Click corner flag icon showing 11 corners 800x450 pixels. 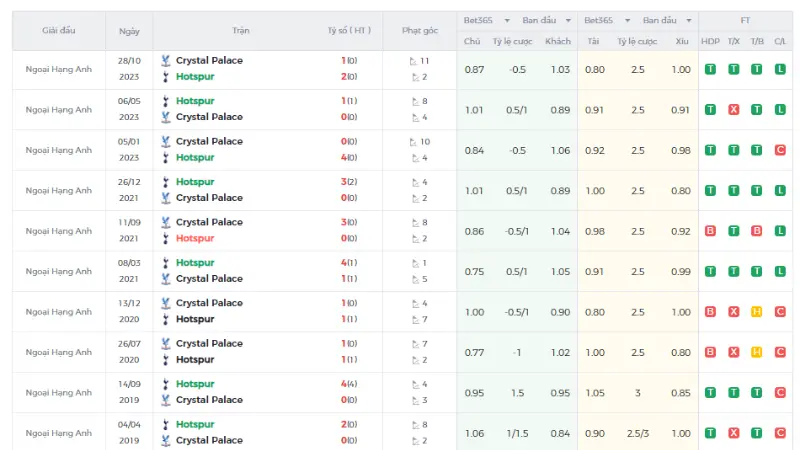[413, 61]
